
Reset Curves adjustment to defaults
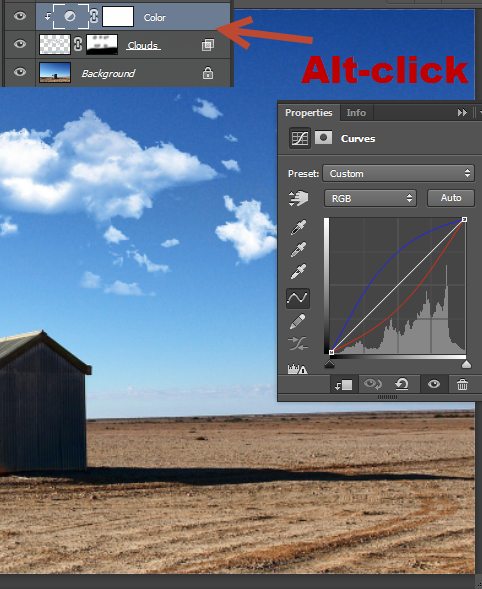point(402,384)
